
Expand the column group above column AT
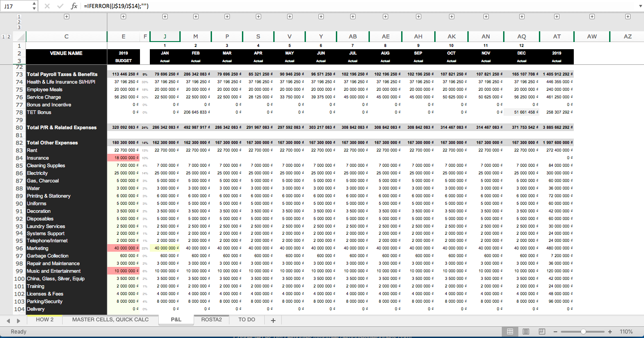pos(557,17)
